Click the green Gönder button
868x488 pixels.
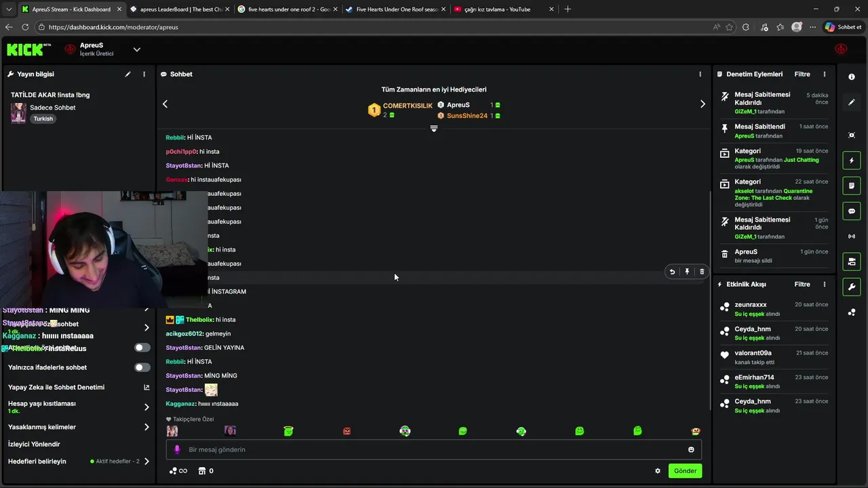(685, 471)
